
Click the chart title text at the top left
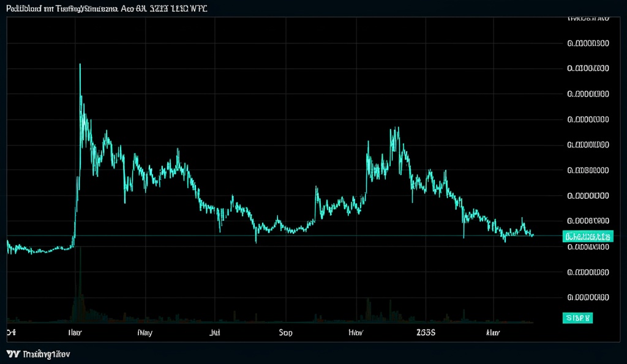[107, 9]
